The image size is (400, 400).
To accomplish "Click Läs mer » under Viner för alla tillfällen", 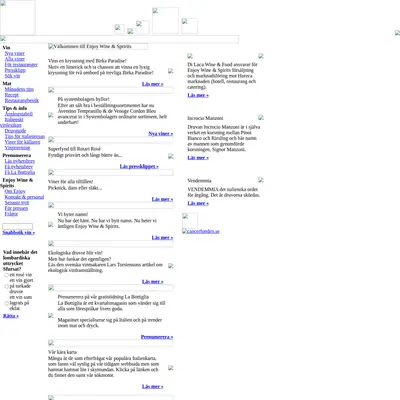I will tap(162, 199).
